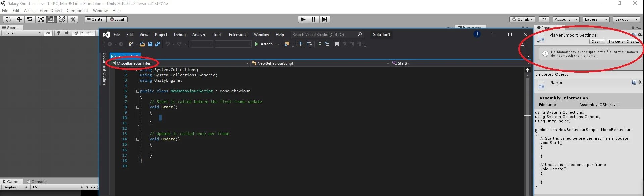Screen dimensions: 644x196
Task: Open Start() member dropdown
Action: (460, 63)
